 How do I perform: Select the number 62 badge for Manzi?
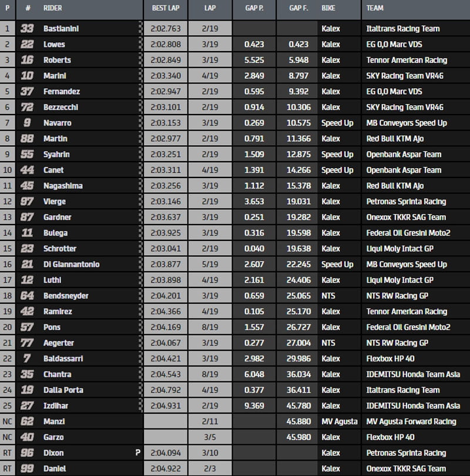[x=27, y=421]
